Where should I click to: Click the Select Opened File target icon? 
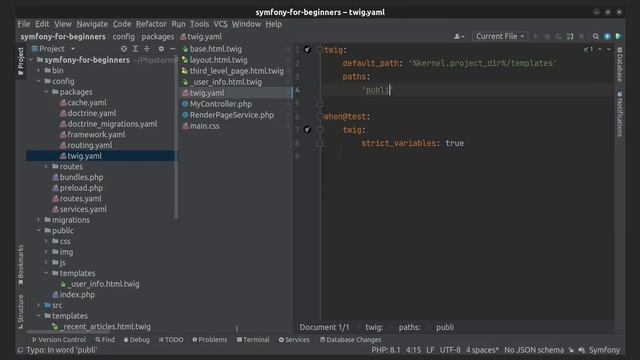(x=124, y=49)
